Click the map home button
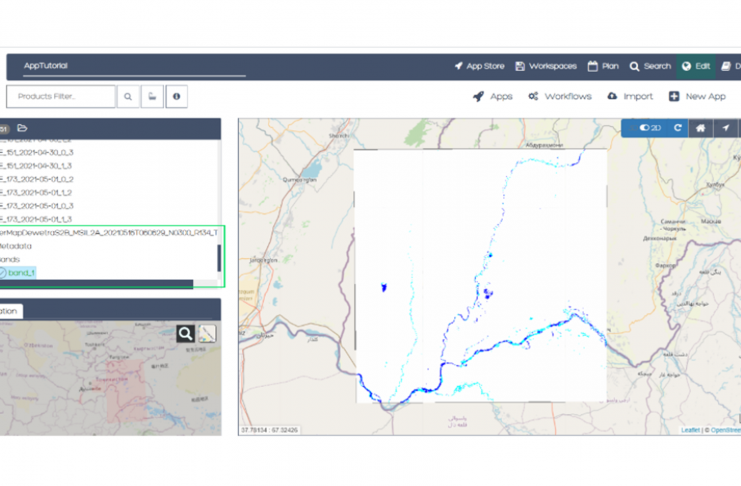Image resolution: width=741 pixels, height=486 pixels. 700,128
